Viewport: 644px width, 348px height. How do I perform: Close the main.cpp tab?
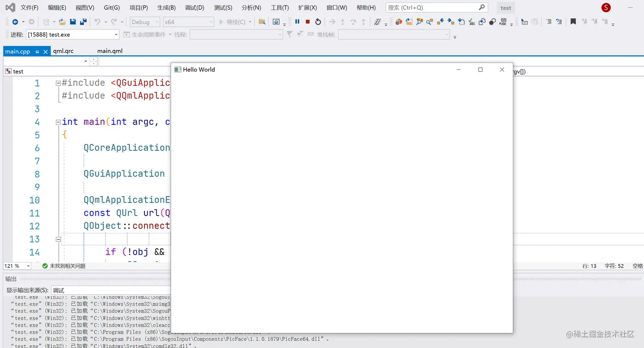pos(46,52)
